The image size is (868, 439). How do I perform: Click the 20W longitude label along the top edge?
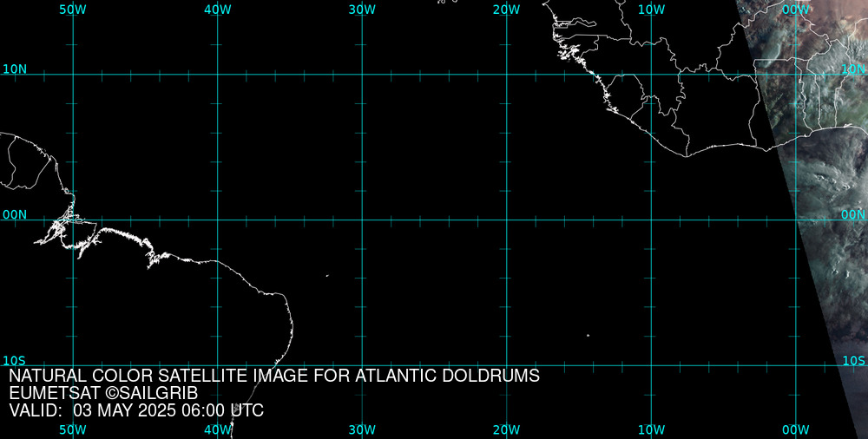click(x=507, y=10)
